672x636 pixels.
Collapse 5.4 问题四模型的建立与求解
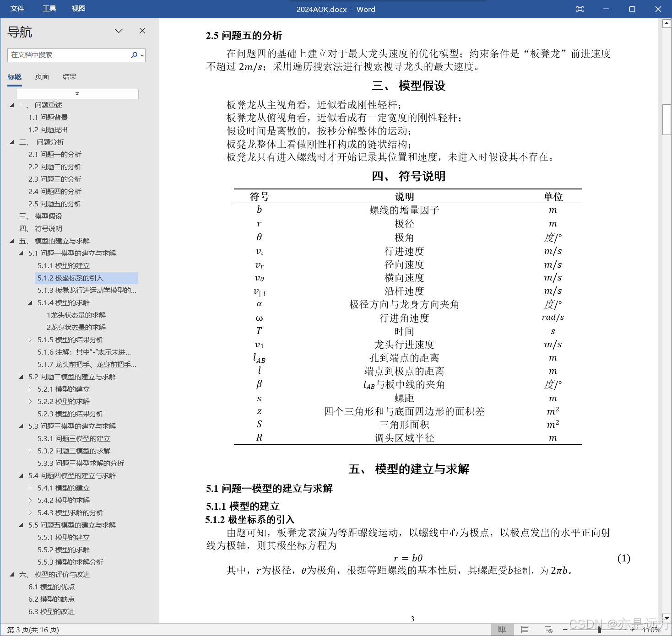coord(21,476)
